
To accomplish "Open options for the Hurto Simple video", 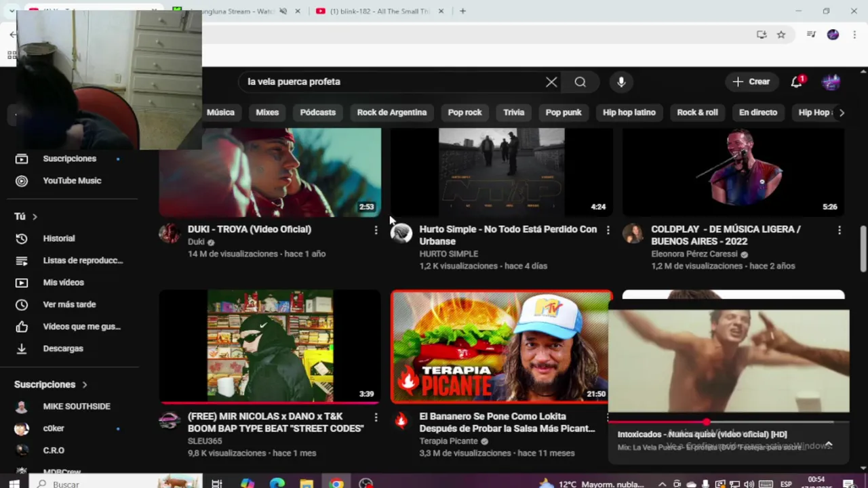I will pos(608,230).
